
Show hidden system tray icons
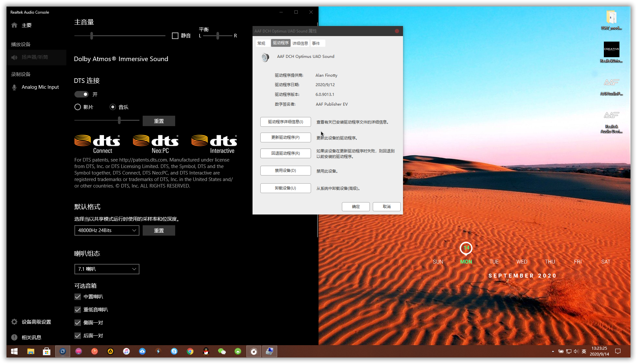553,351
